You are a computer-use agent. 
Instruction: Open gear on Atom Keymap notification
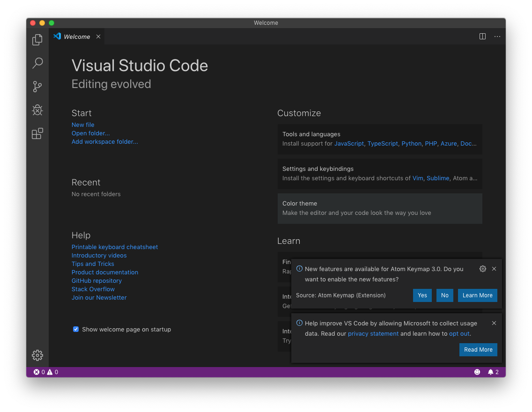[482, 269]
